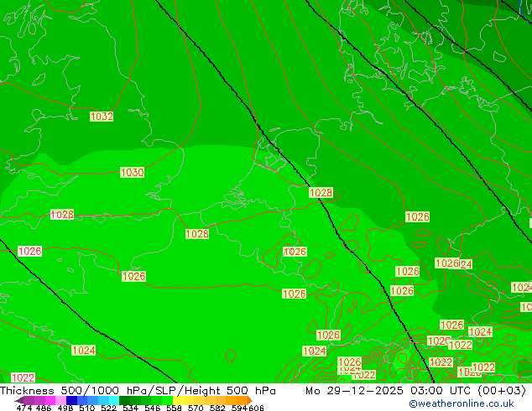
Task: Click the '(00+03)' forecast offset text
Action: click(502, 391)
